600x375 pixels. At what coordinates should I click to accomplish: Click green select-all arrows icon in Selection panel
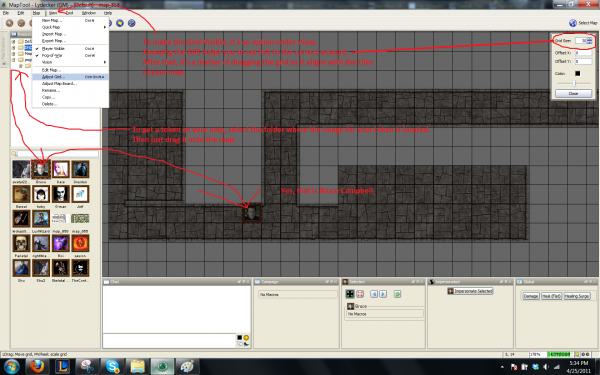(350, 294)
